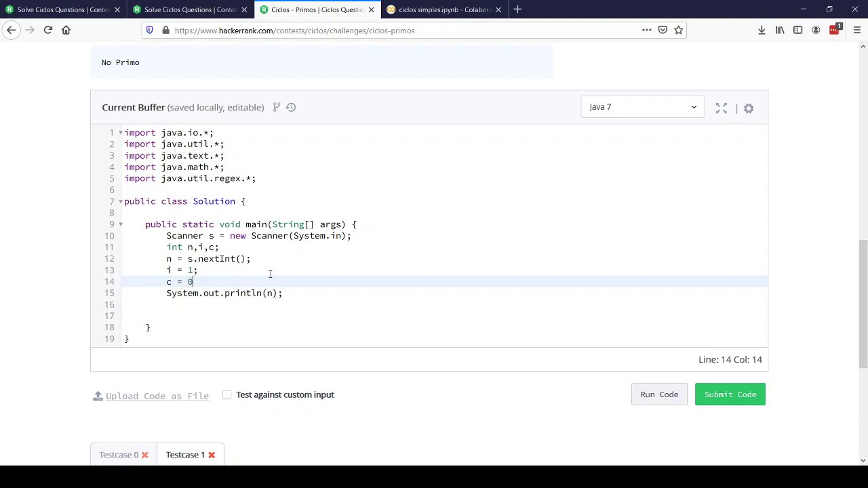
Task: Switch to ciclos simples.ipynb Colaboratory tab
Action: click(x=444, y=9)
